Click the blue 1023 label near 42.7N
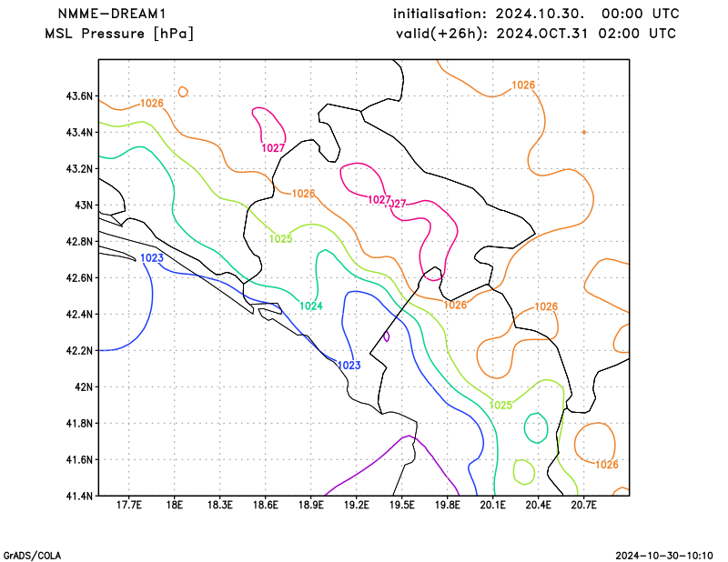Image resolution: width=728 pixels, height=562 pixels. pyautogui.click(x=152, y=258)
